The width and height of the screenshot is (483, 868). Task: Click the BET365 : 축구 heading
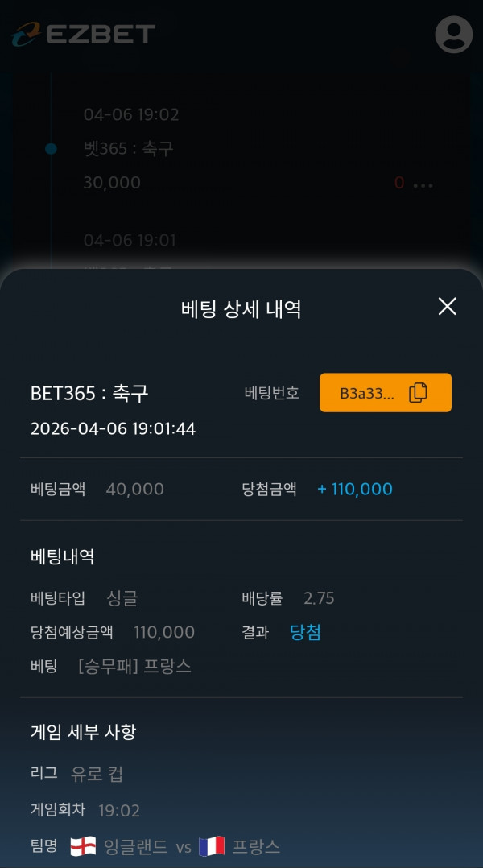coord(89,393)
